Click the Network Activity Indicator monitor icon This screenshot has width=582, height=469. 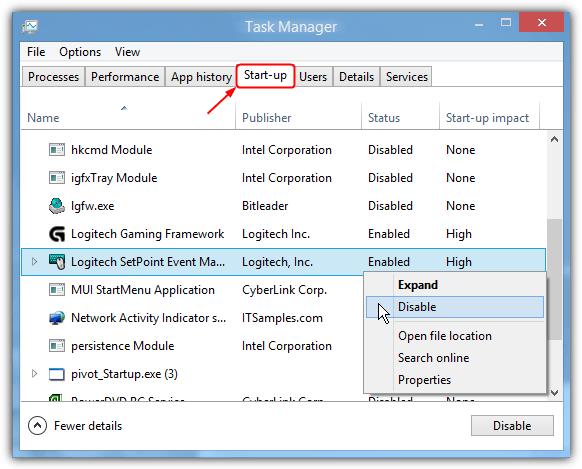coord(57,318)
